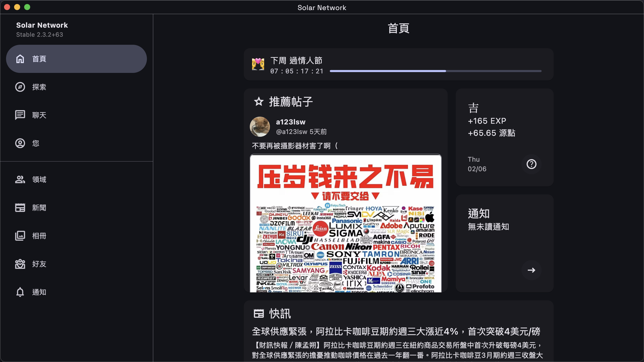Click the star icon next to 推薦帖子
644x362 pixels.
click(x=259, y=102)
